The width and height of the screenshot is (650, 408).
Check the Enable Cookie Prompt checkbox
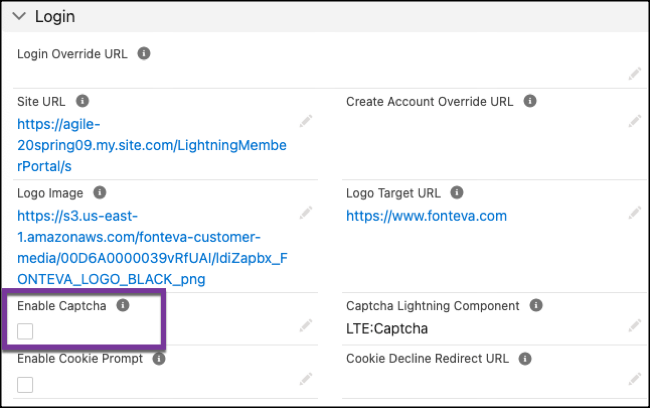(x=25, y=385)
